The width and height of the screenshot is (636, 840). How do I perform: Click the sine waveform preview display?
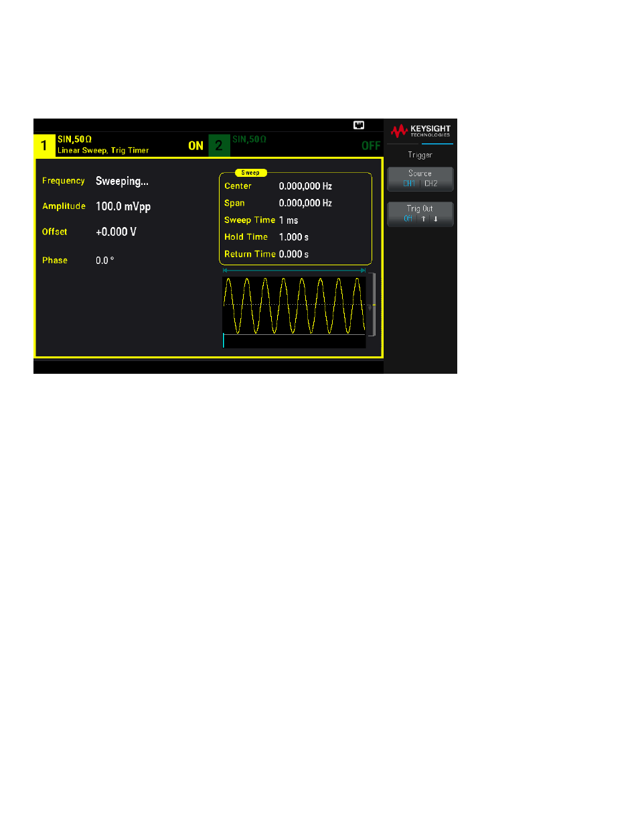tap(294, 311)
